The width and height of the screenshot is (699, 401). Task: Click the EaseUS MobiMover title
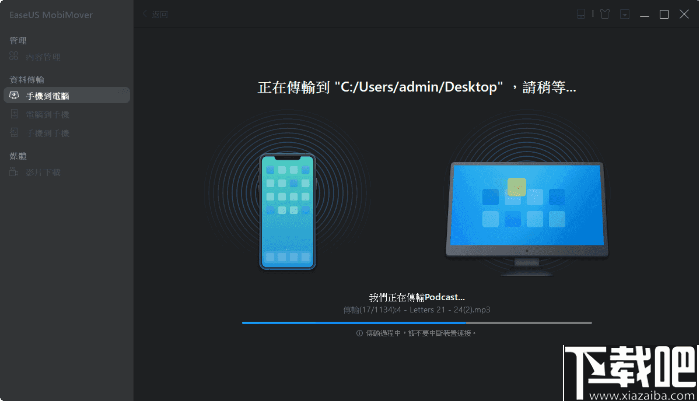point(51,15)
